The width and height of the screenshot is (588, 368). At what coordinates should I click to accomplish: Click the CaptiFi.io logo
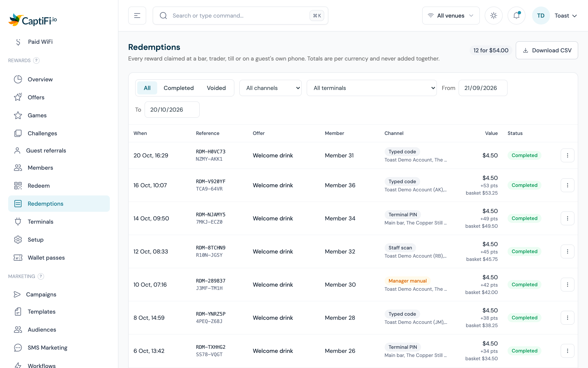tap(32, 20)
